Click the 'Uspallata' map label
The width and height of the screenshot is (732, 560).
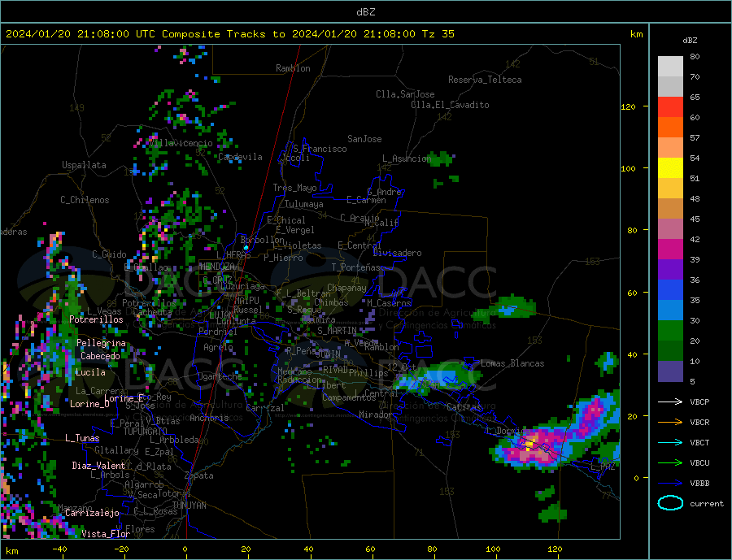tap(84, 165)
